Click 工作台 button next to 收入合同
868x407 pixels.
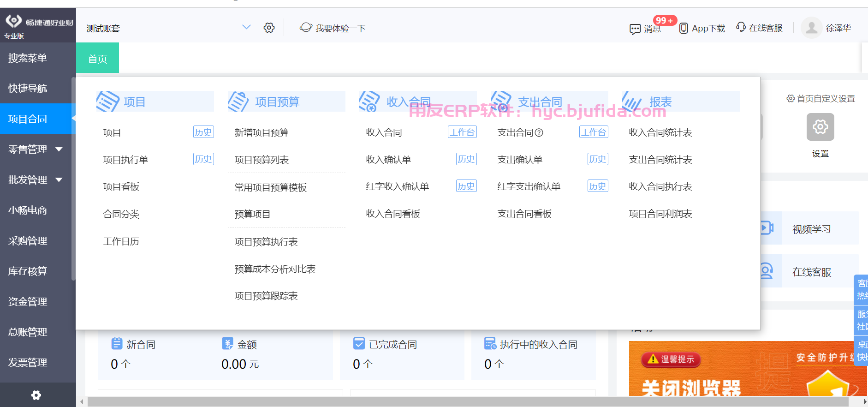pyautogui.click(x=462, y=132)
